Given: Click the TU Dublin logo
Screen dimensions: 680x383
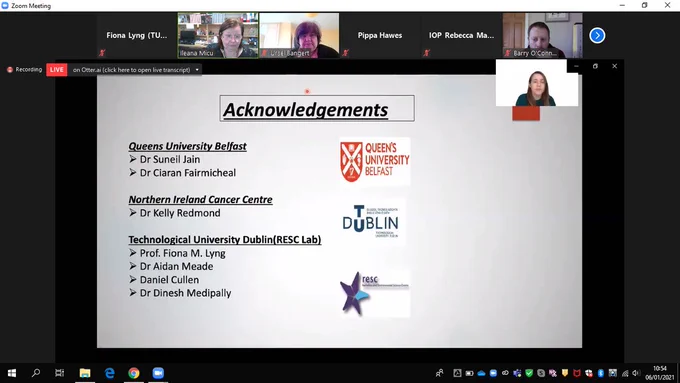Looking at the screenshot, I should [x=371, y=222].
